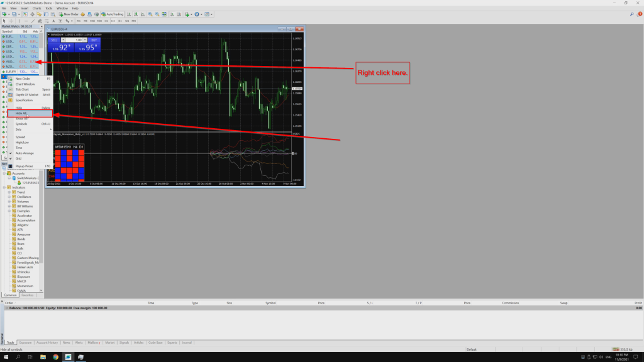Screen dimensions: 644x362
Task: Toggle Grid in the context menu
Action: 19,158
